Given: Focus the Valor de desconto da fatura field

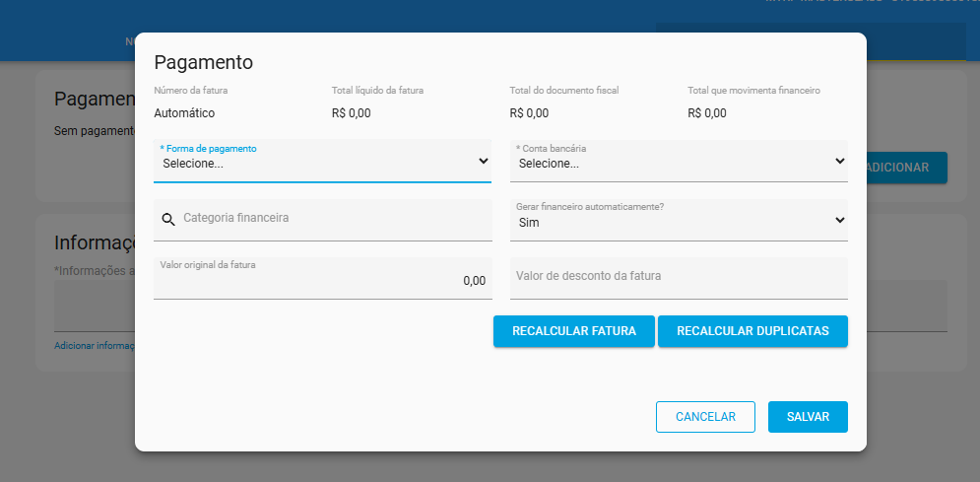Looking at the screenshot, I should (679, 278).
